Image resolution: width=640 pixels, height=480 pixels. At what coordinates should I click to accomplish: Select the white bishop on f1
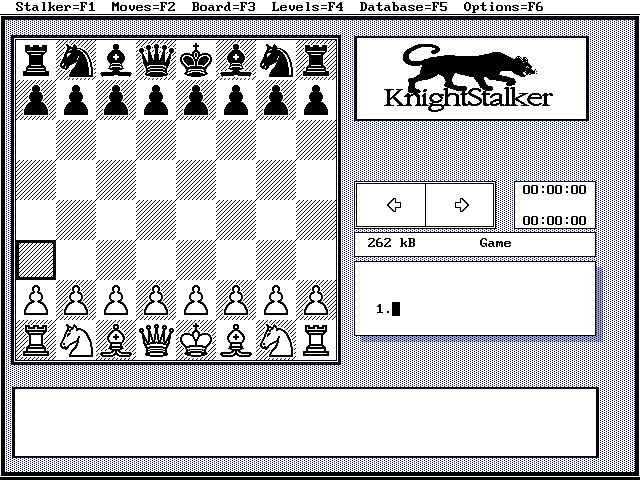click(236, 340)
